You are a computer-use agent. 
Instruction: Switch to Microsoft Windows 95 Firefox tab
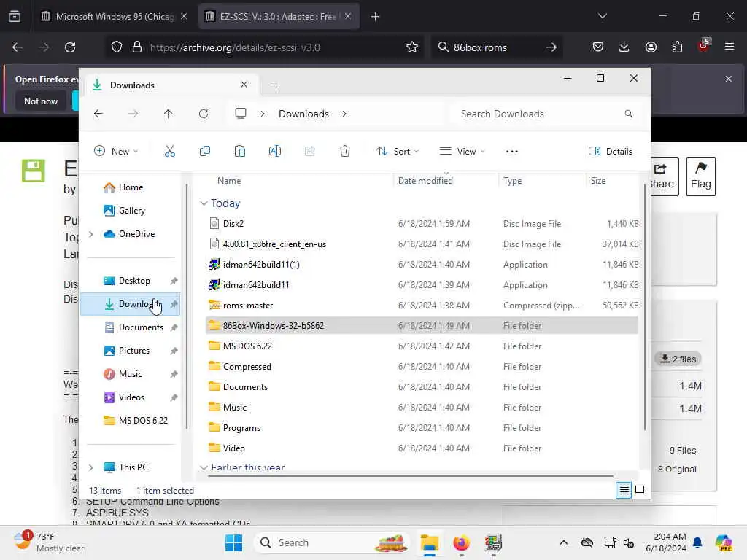coord(115,17)
